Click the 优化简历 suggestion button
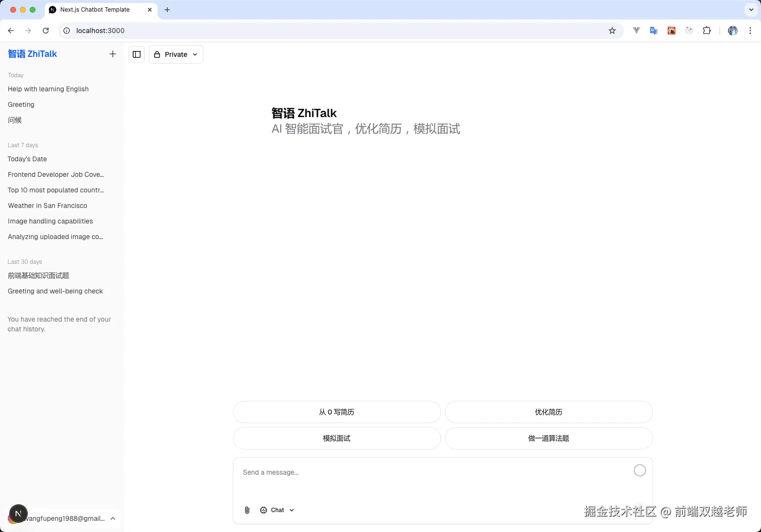The height and width of the screenshot is (532, 761). pyautogui.click(x=549, y=412)
